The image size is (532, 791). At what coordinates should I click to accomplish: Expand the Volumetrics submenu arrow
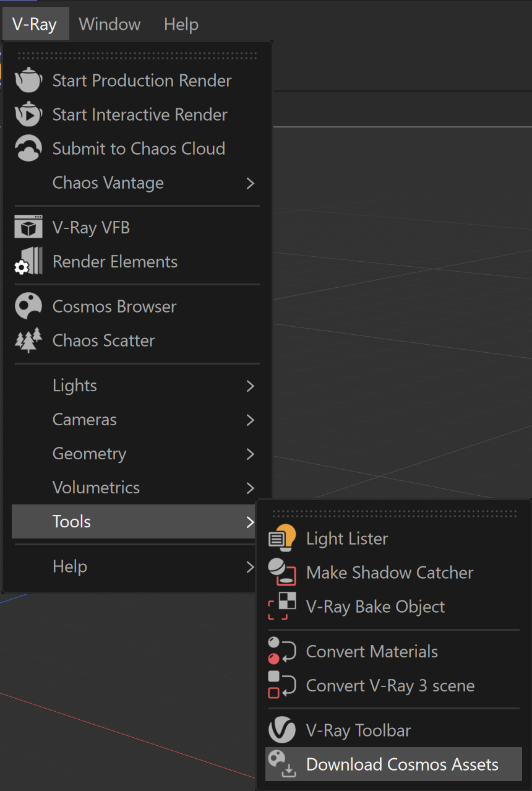pos(251,488)
